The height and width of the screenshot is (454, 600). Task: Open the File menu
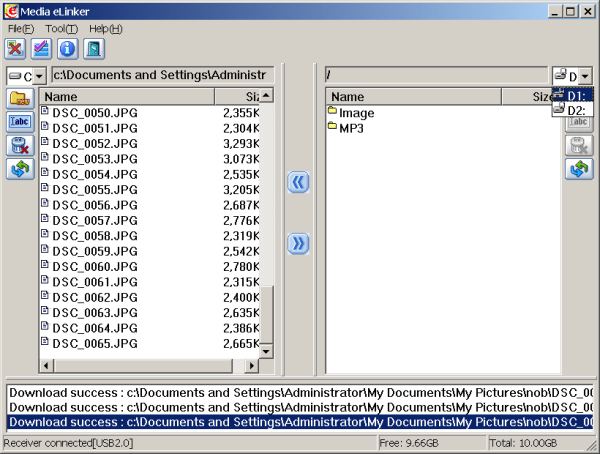(21, 28)
